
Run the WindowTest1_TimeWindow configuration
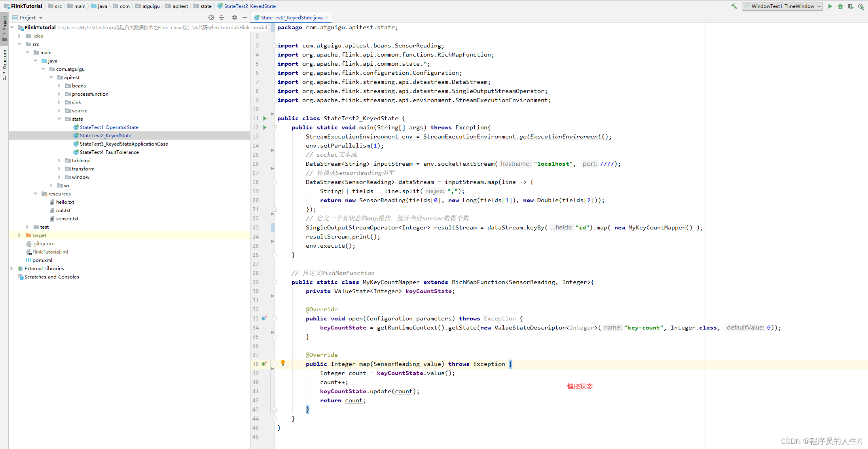(x=830, y=6)
